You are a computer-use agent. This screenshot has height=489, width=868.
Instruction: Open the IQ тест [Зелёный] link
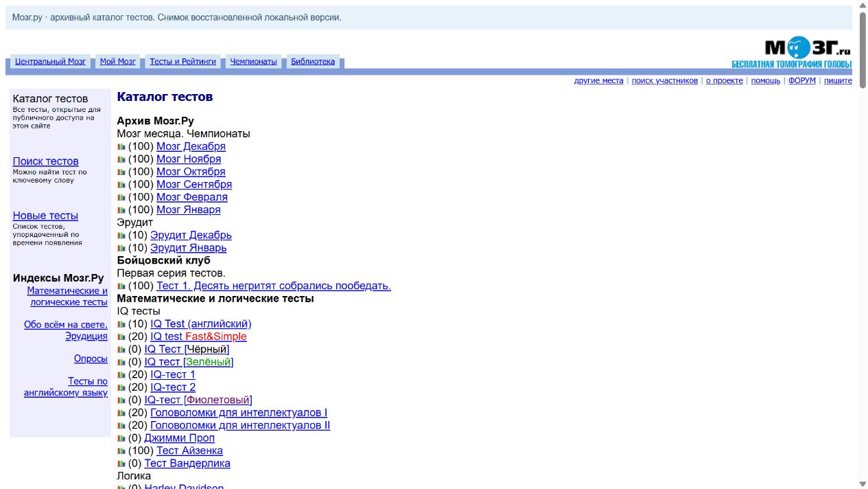(189, 362)
